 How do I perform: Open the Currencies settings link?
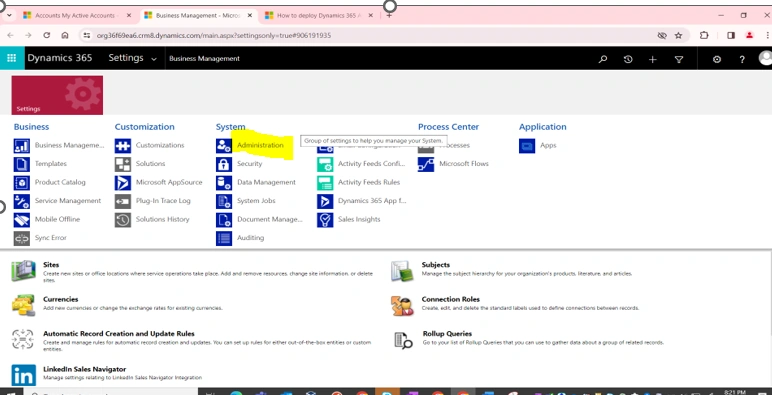tap(61, 299)
